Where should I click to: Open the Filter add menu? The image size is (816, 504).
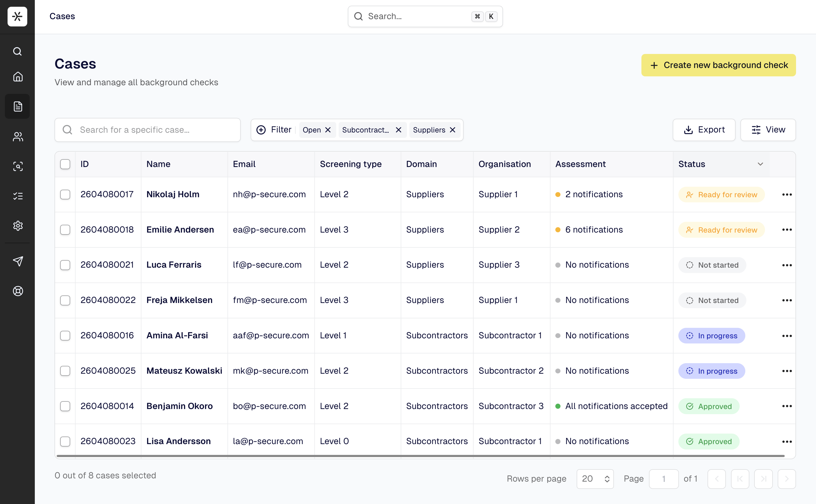point(274,130)
